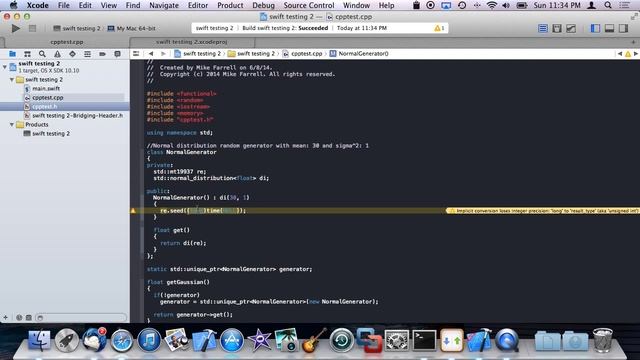Click the getGaussian() function name in code

pyautogui.click(x=188, y=282)
